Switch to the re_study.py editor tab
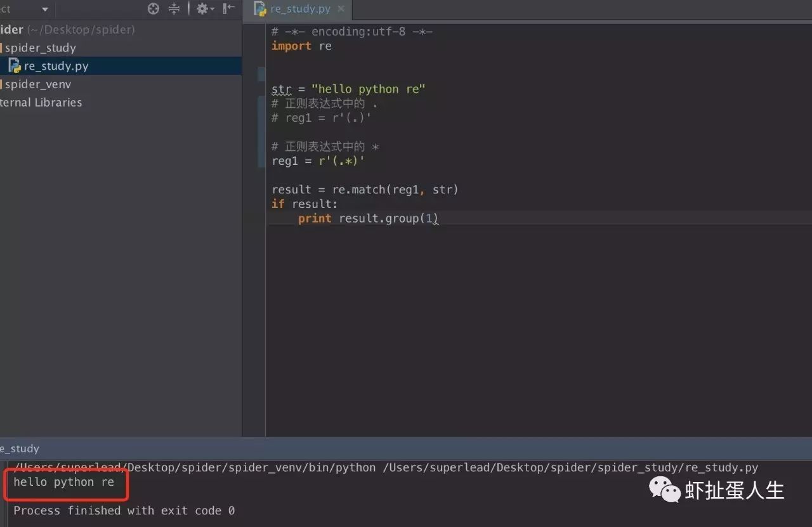Image resolution: width=812 pixels, height=527 pixels. [x=299, y=10]
